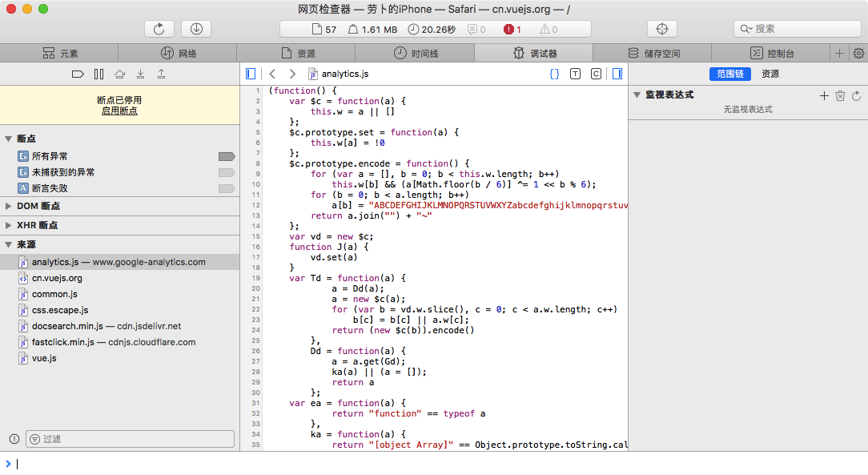Focus the 搜索 search field
Image resolution: width=868 pixels, height=475 pixels.
[x=798, y=29]
